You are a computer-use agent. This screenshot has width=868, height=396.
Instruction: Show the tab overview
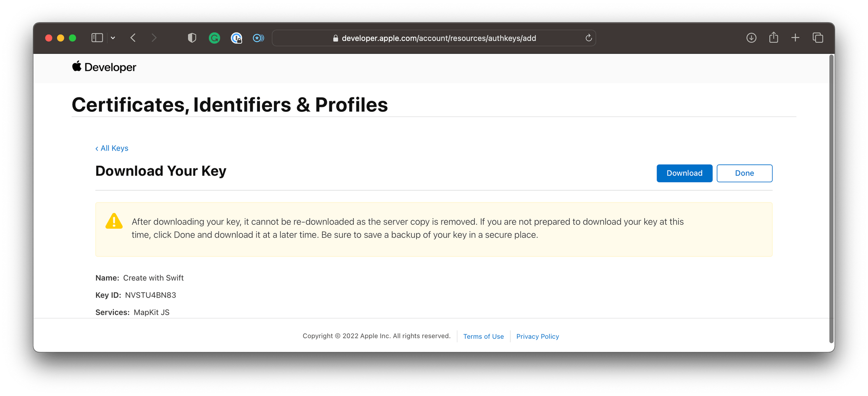pos(818,38)
